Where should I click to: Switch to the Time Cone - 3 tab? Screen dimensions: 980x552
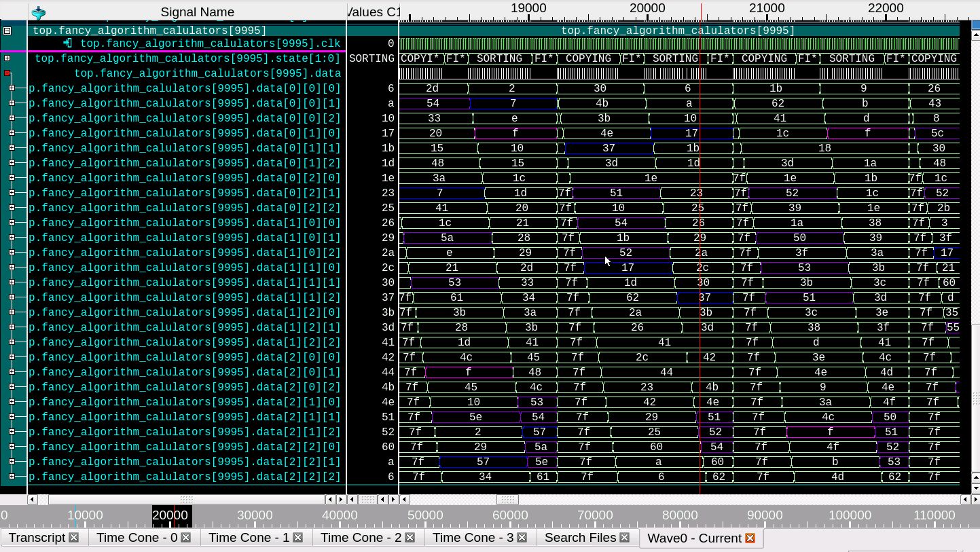(473, 538)
